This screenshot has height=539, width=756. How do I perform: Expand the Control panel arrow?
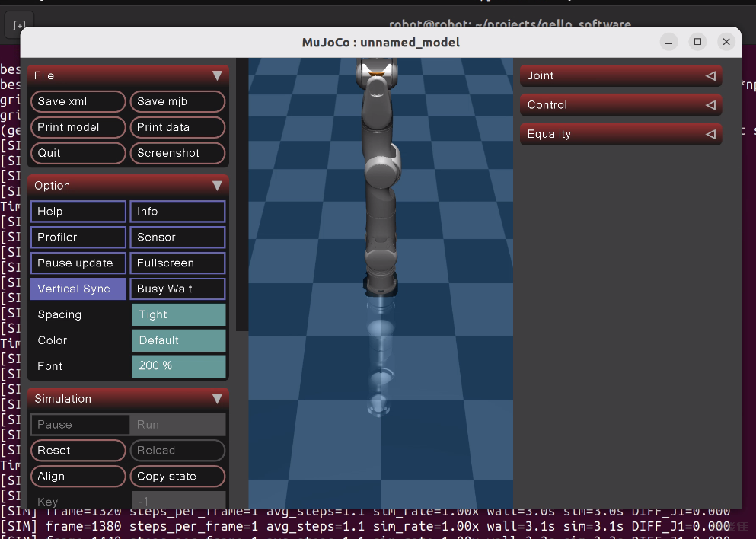click(x=710, y=105)
